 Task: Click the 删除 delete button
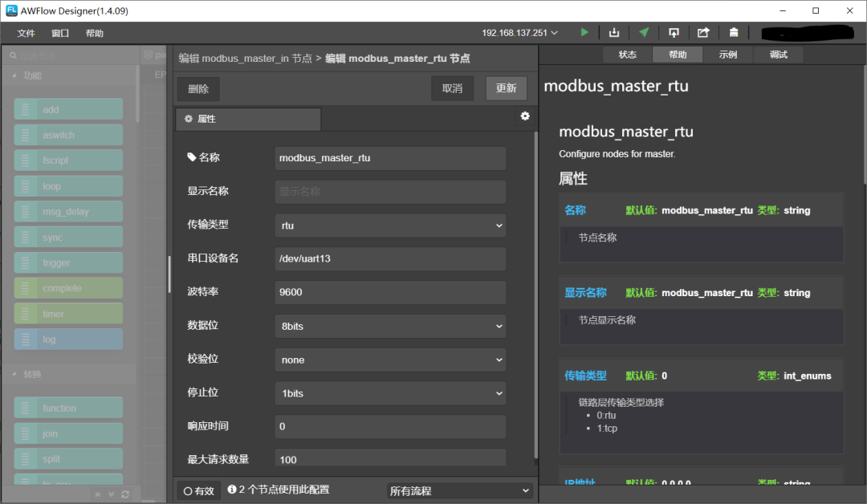[x=197, y=88]
